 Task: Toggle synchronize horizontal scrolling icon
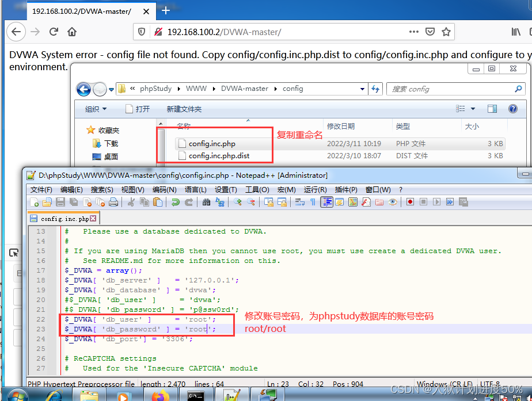coord(282,202)
